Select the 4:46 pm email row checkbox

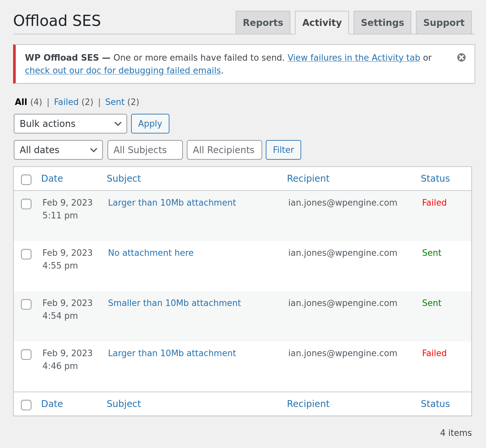tap(26, 355)
